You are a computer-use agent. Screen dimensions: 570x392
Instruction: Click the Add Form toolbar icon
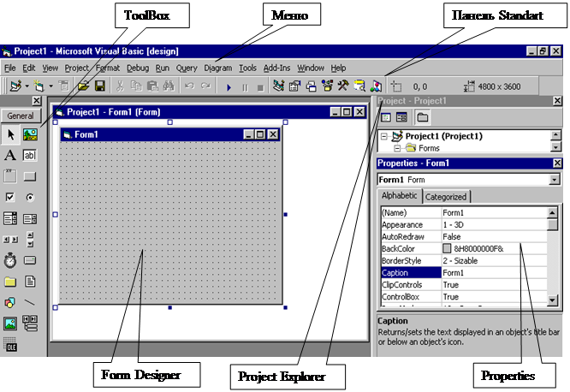click(39, 86)
